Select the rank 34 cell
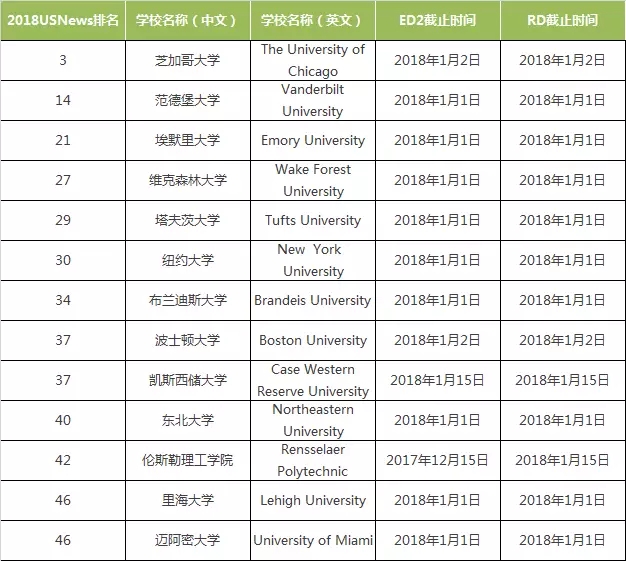626x561 pixels. point(63,300)
